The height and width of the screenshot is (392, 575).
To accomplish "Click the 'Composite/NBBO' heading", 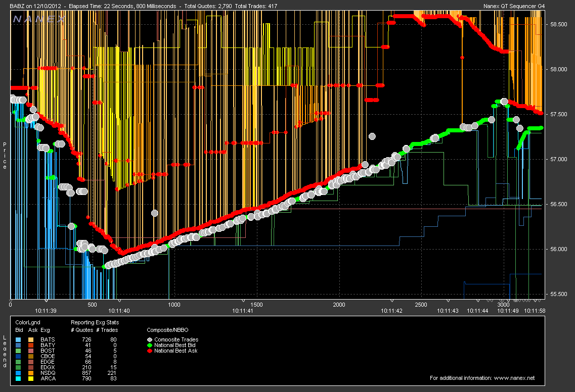I will tap(167, 330).
